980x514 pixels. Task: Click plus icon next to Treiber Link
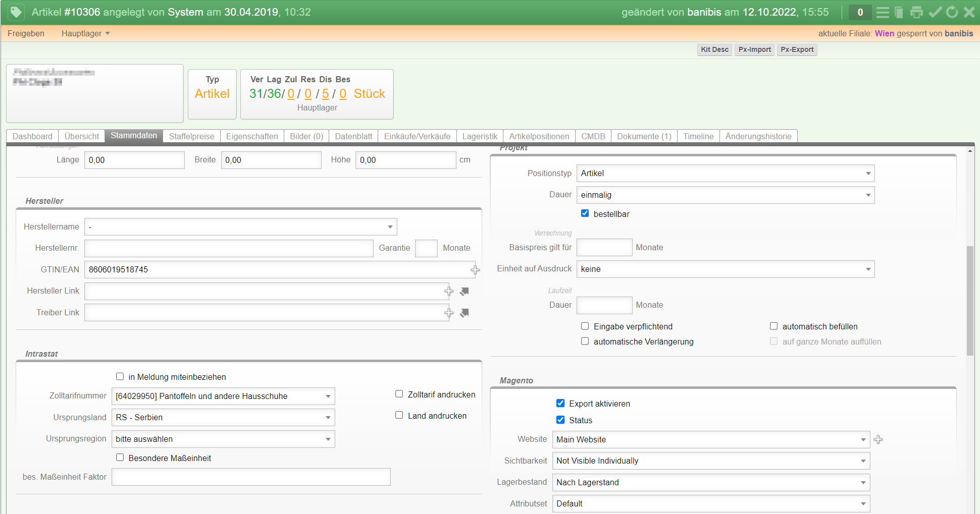[449, 313]
